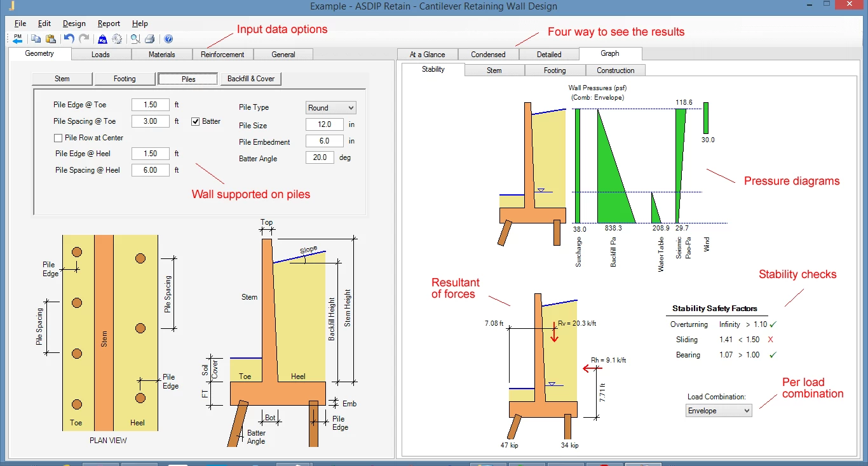Click the Piles geometry button
The image size is (868, 466).
pos(188,79)
